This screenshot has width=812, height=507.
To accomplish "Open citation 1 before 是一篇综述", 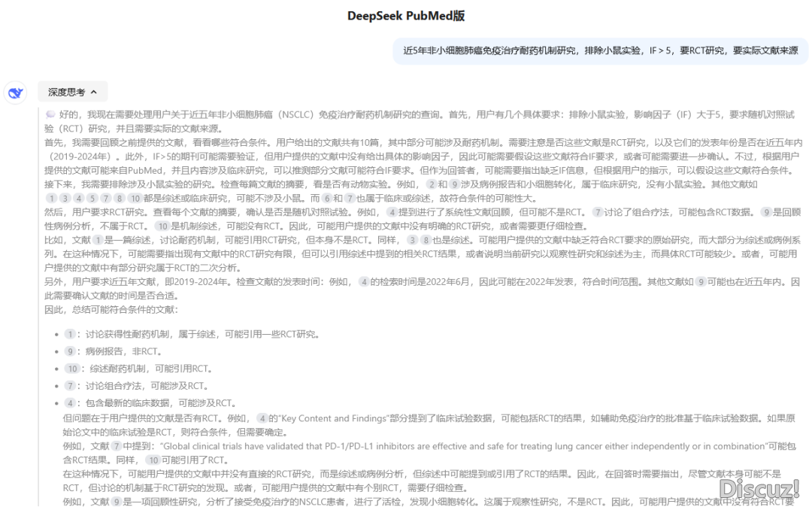I will click(98, 240).
